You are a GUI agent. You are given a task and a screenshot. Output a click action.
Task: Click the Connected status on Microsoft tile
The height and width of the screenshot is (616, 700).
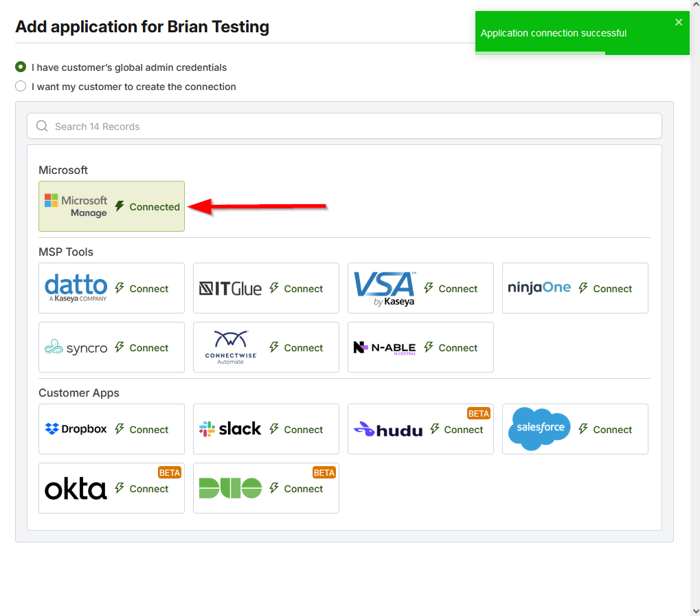(x=154, y=207)
